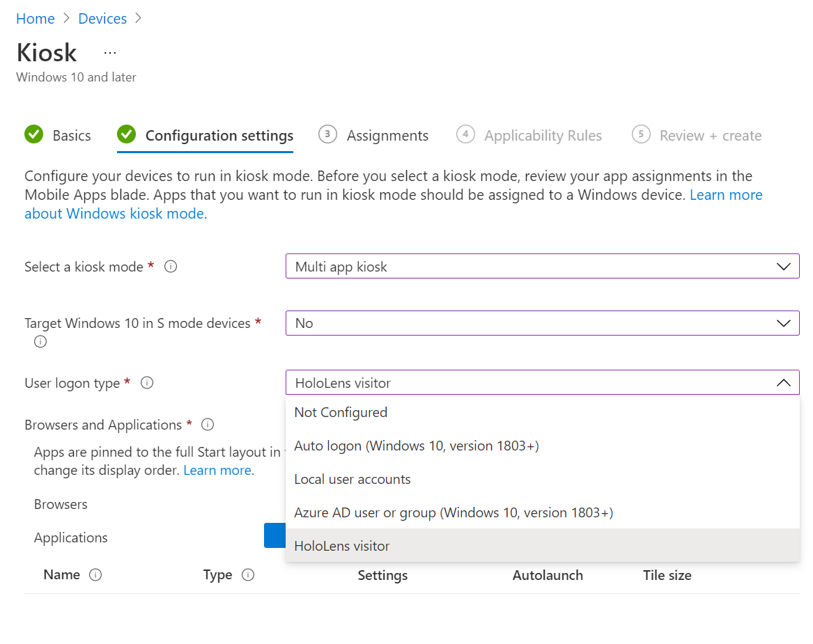The height and width of the screenshot is (644, 813).
Task: Click info icon beside Name column header
Action: [x=96, y=575]
